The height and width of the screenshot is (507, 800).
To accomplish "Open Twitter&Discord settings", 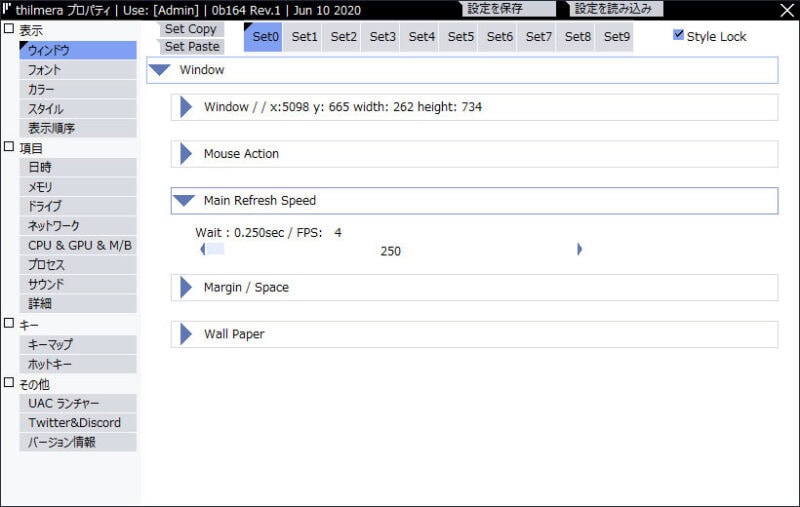I will 78,423.
